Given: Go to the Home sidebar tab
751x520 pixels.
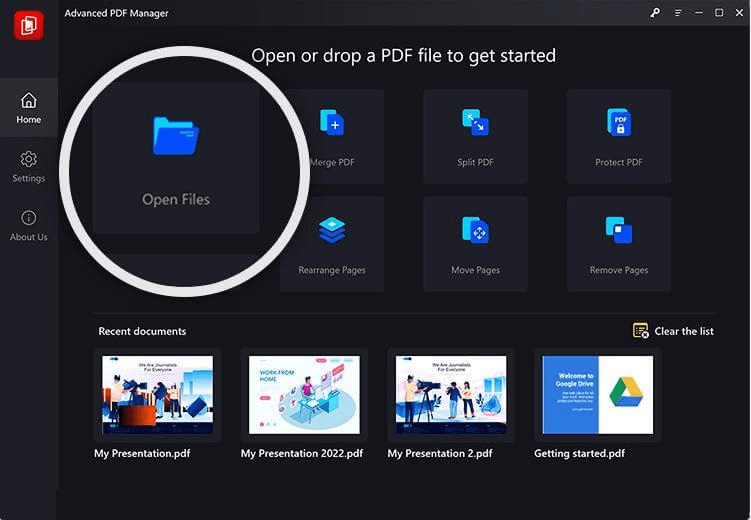Looking at the screenshot, I should point(29,108).
